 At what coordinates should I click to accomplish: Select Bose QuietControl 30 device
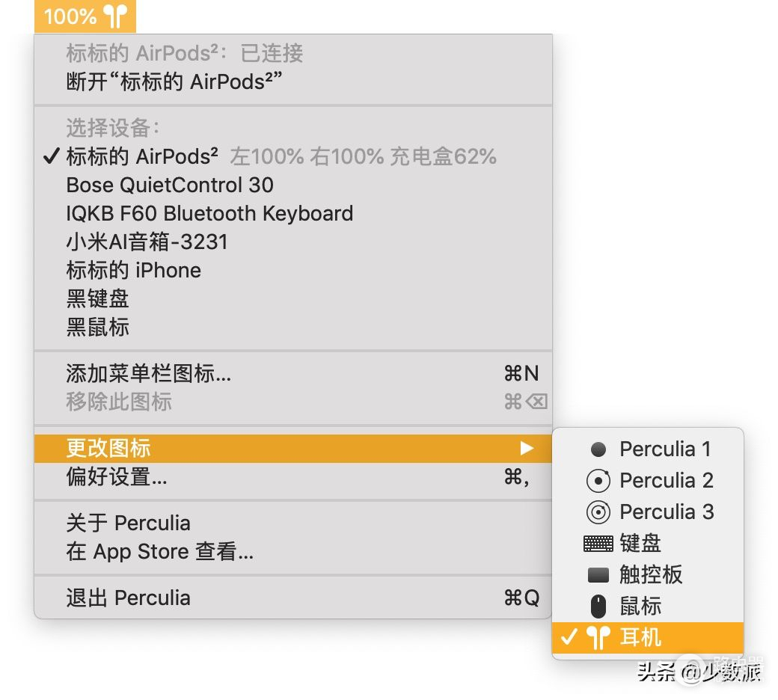pyautogui.click(x=170, y=185)
